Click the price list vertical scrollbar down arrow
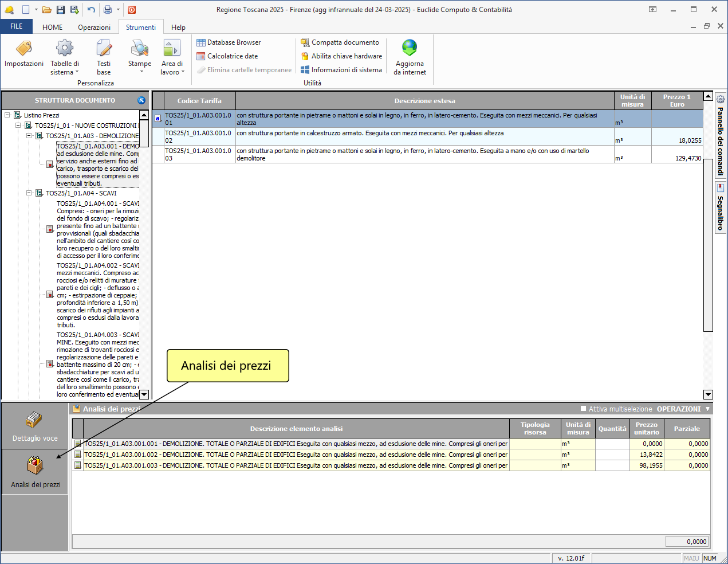 pyautogui.click(x=708, y=394)
